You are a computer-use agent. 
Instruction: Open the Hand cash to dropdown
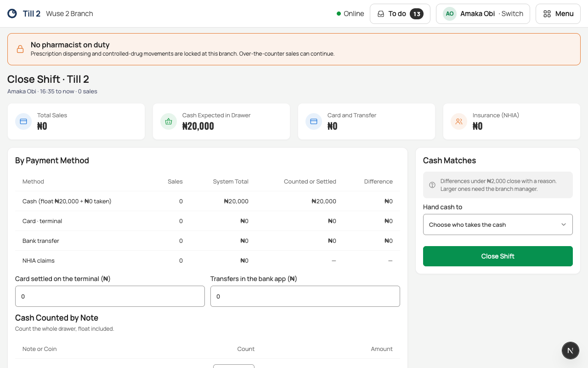click(x=498, y=224)
